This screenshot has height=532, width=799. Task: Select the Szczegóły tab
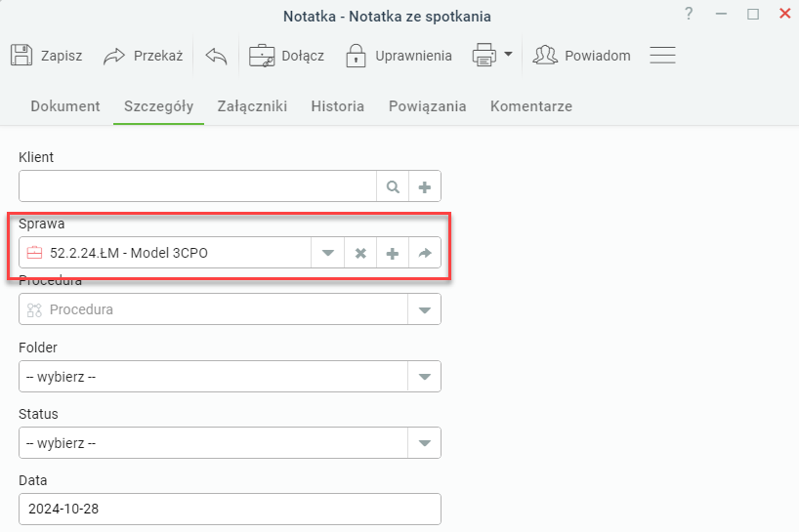coord(158,105)
